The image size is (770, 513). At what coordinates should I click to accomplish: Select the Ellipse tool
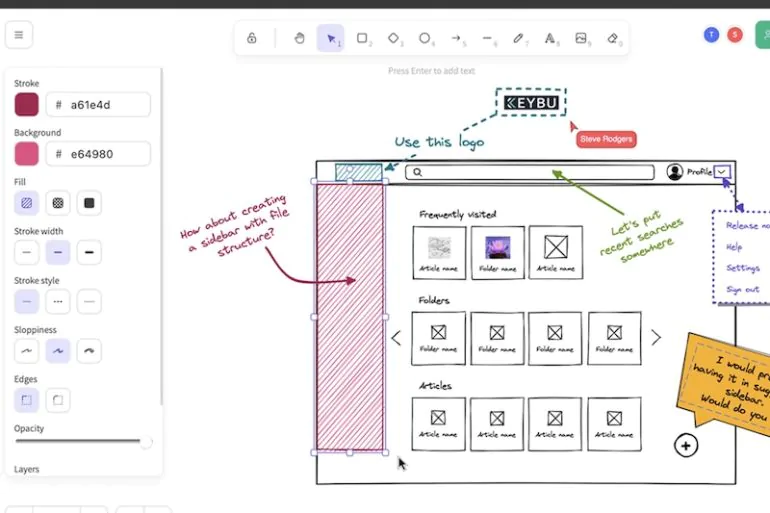[x=425, y=38]
